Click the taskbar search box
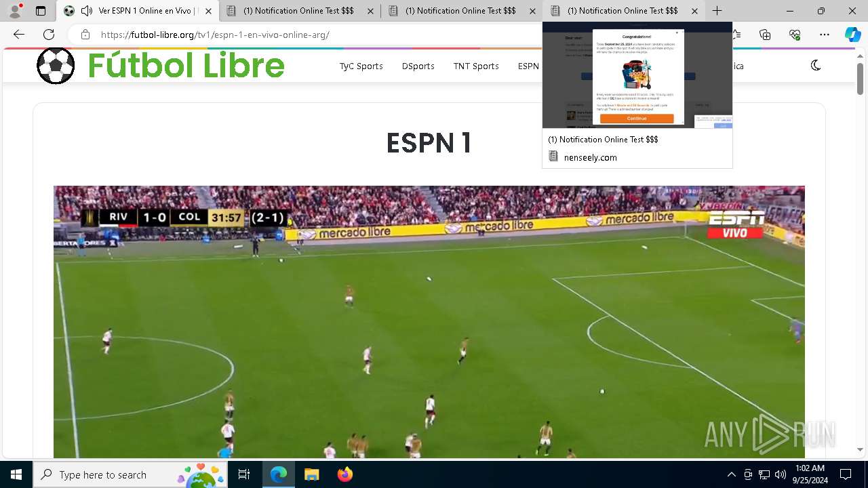This screenshot has width=868, height=488. click(131, 474)
